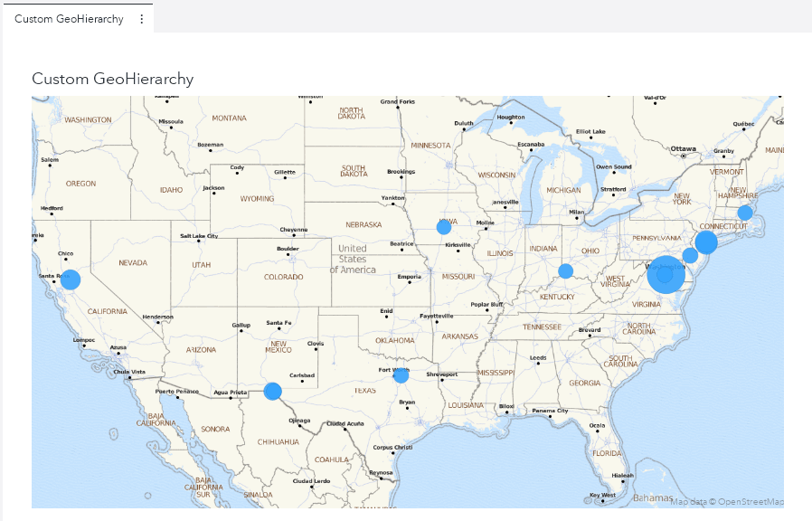
Task: Select the bubble over Iowa
Action: click(x=443, y=226)
